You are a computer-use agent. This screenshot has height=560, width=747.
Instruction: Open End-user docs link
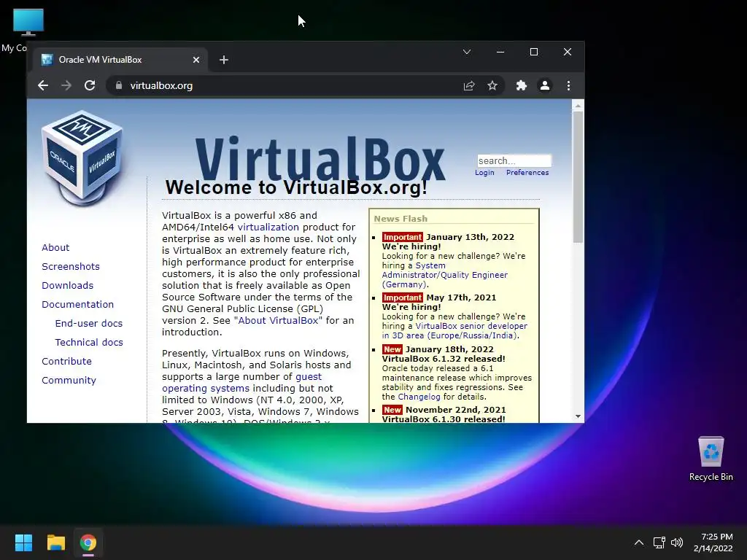(88, 323)
